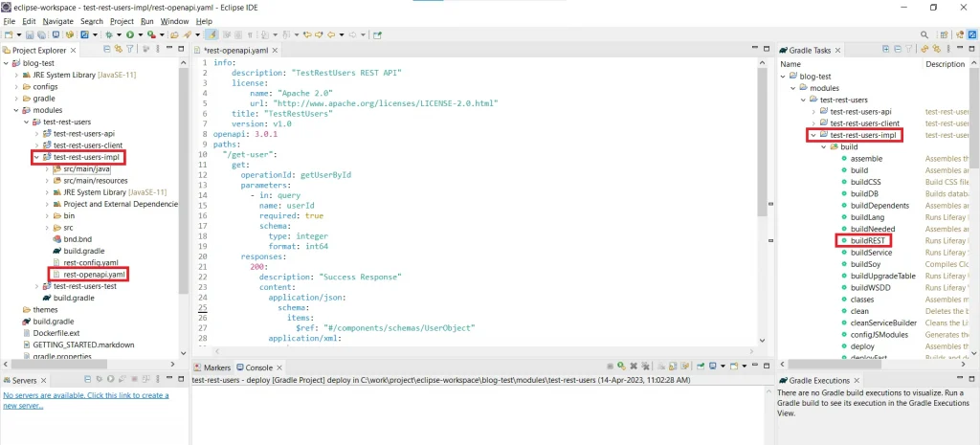
Task: Collapse the test-rest-users-impl project node in Project Explorer
Action: pos(37,157)
